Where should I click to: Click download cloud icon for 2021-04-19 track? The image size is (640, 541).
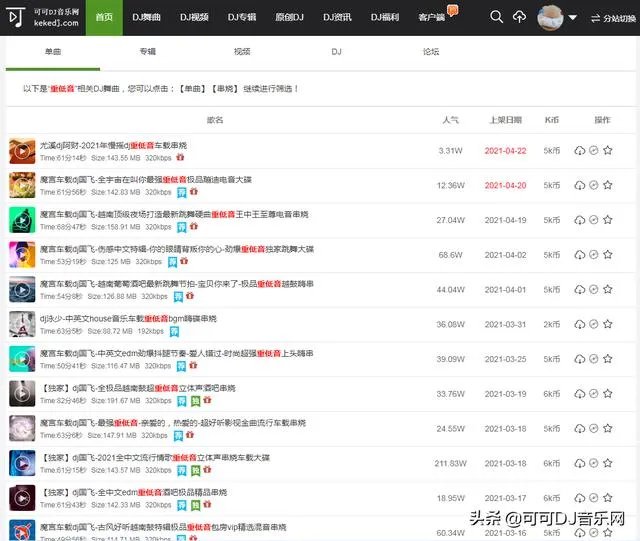[x=579, y=220]
